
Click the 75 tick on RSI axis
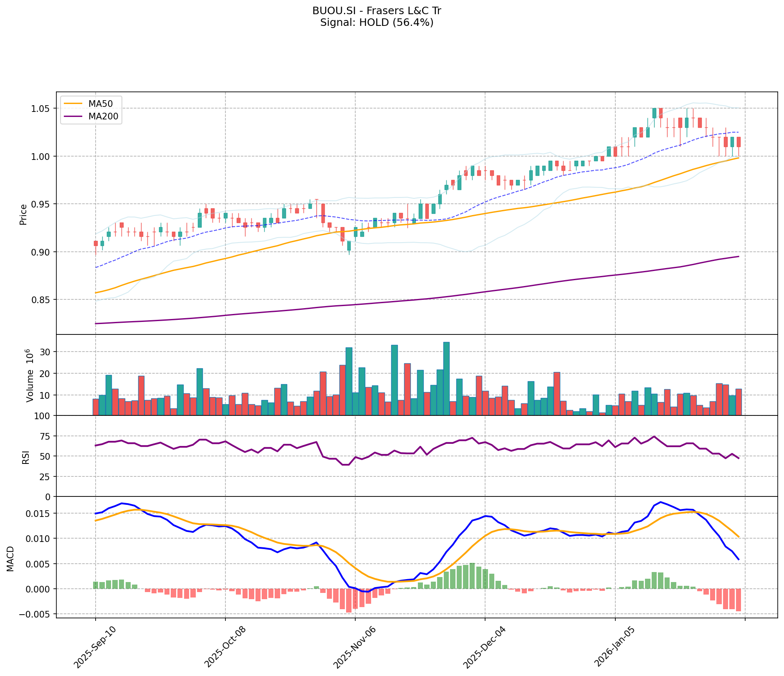pos(45,436)
